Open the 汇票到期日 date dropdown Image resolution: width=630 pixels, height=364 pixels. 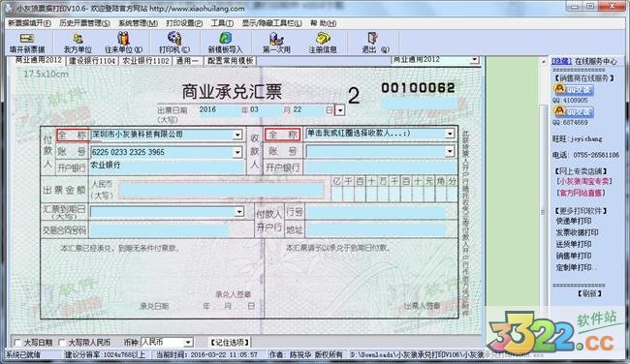click(239, 211)
